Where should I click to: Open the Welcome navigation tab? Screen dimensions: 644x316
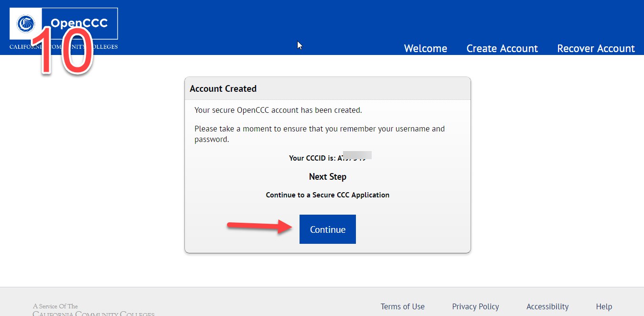[425, 48]
